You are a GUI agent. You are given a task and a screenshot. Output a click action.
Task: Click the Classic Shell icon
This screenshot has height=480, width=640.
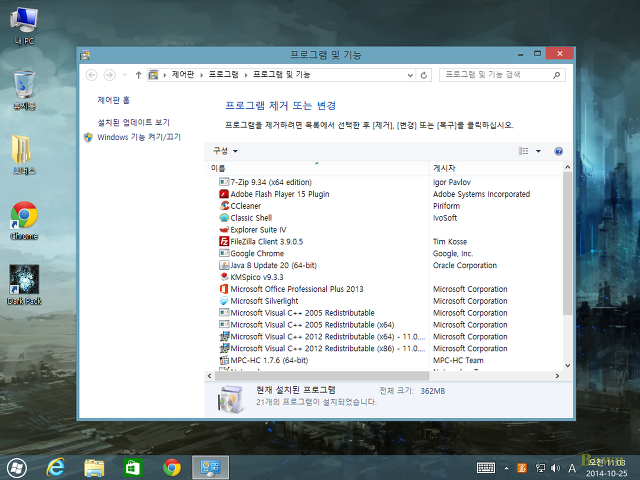(x=224, y=218)
